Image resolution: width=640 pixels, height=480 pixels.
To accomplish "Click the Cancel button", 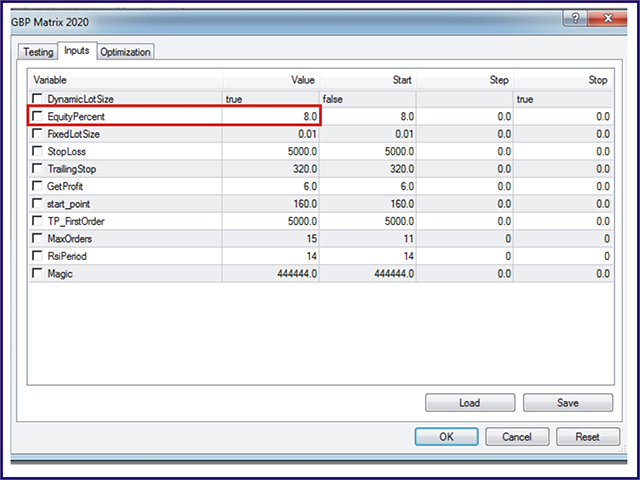I will coord(516,436).
